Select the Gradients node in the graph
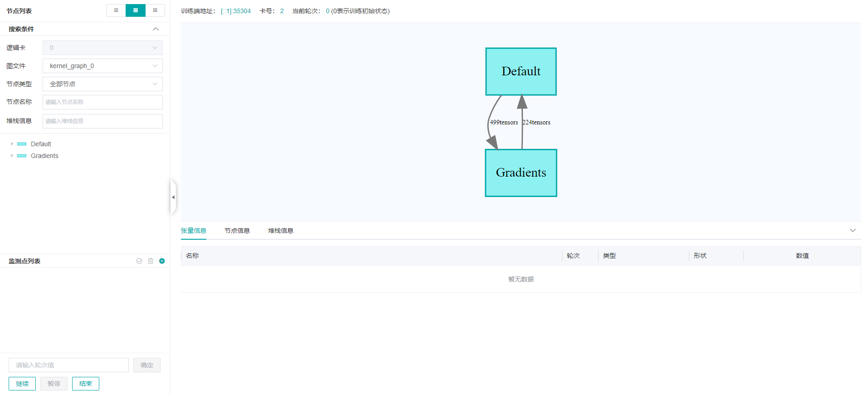The image size is (868, 395). pyautogui.click(x=521, y=173)
